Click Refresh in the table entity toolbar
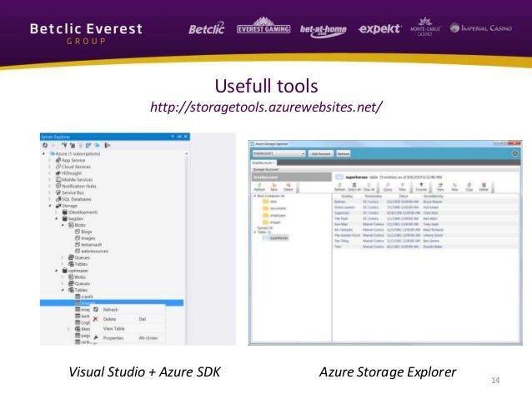This screenshot has width=532, height=399. pos(339,187)
